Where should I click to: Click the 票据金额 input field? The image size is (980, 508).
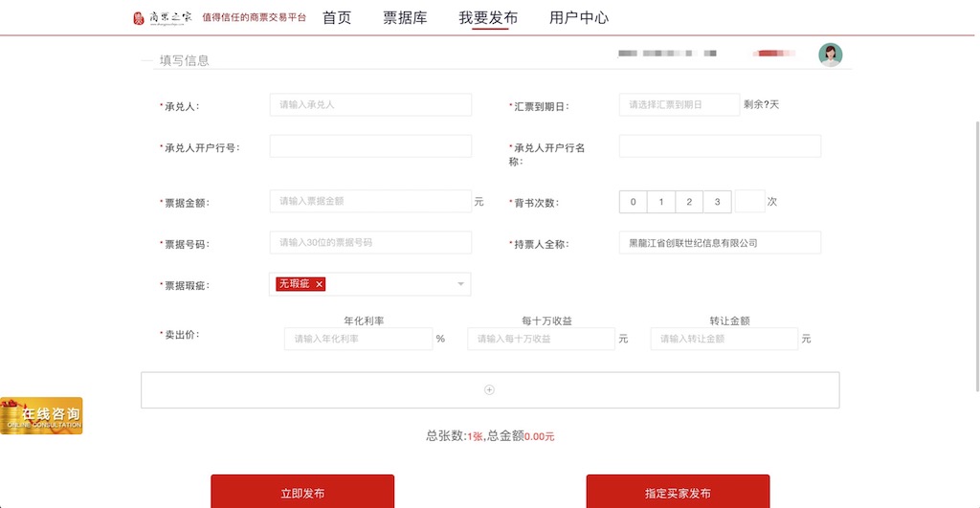[370, 202]
